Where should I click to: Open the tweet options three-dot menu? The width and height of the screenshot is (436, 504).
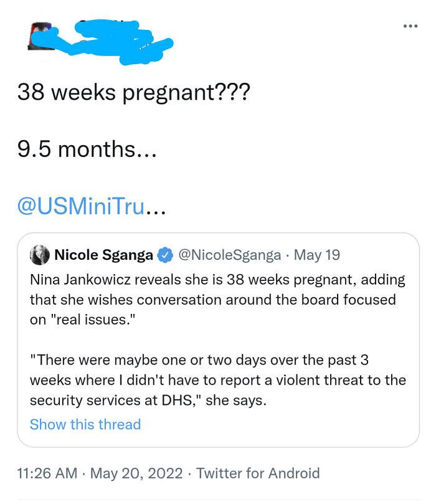click(x=410, y=26)
